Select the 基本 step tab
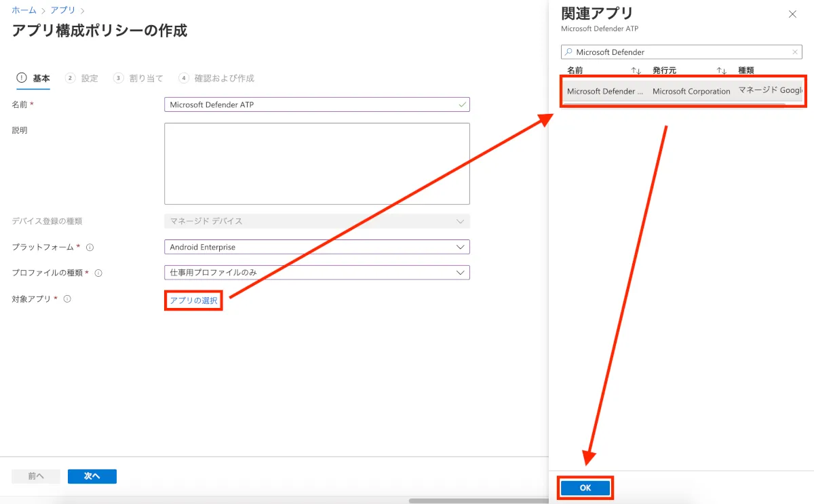 [x=33, y=78]
